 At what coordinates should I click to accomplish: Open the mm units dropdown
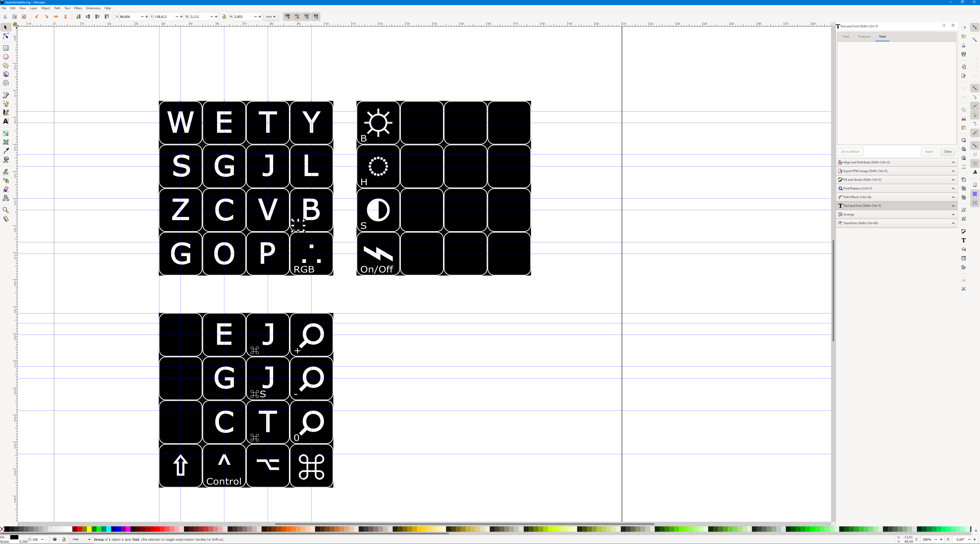(271, 16)
